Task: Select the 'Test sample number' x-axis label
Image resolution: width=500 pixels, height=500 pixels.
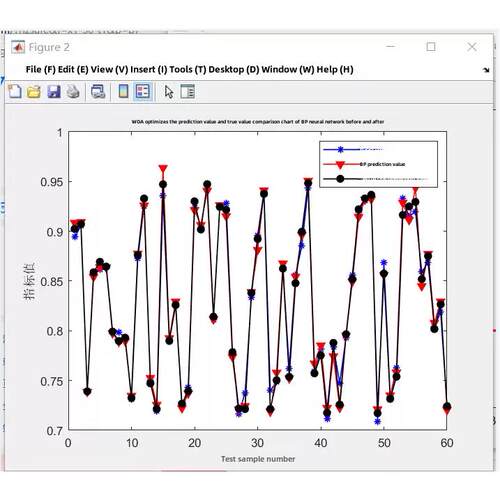Action: [258, 459]
